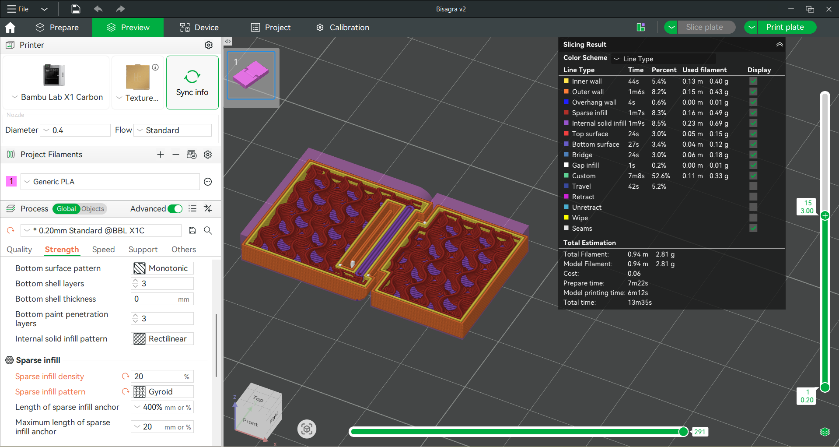839x447 pixels.
Task: Enable Wipe display checkbox
Action: [x=753, y=218]
